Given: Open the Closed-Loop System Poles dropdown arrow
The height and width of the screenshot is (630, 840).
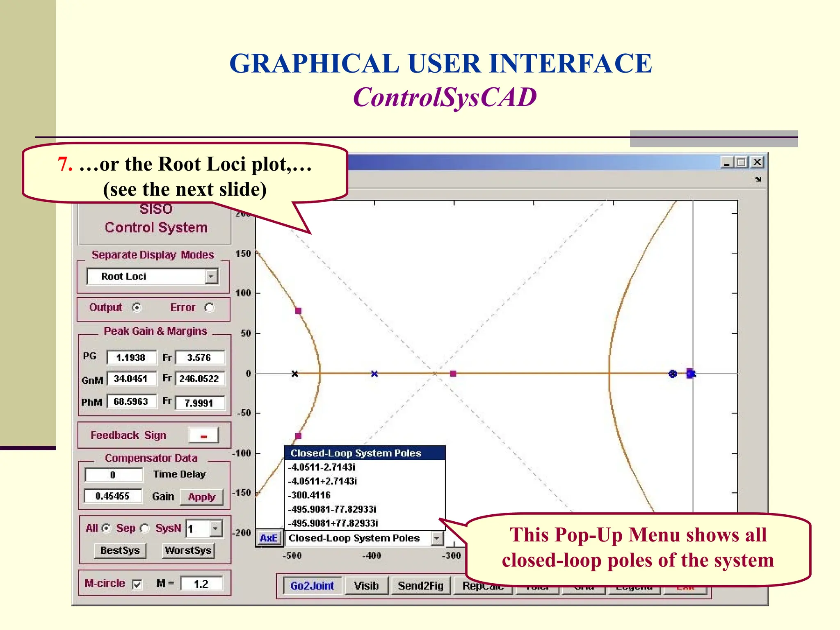Looking at the screenshot, I should [x=437, y=538].
